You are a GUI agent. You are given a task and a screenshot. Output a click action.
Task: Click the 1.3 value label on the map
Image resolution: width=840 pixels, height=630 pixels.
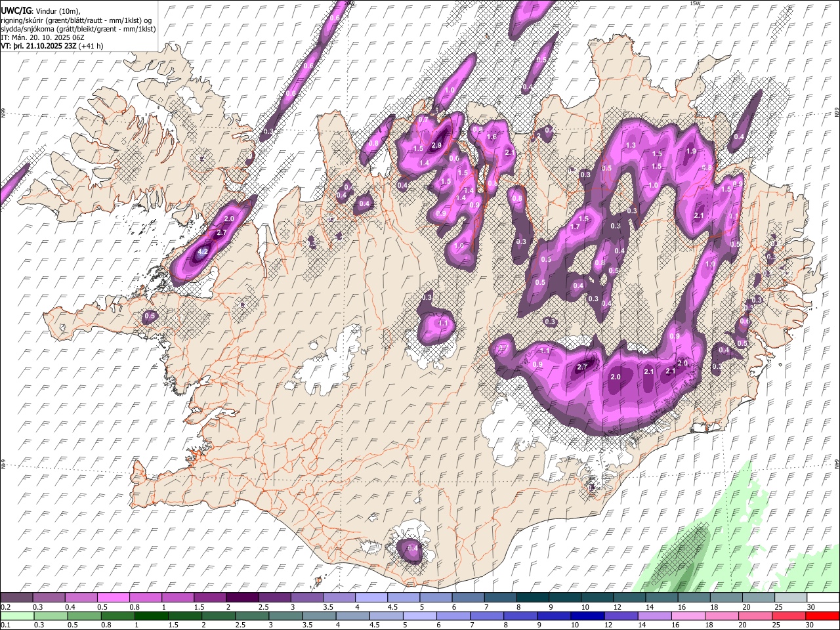click(631, 145)
